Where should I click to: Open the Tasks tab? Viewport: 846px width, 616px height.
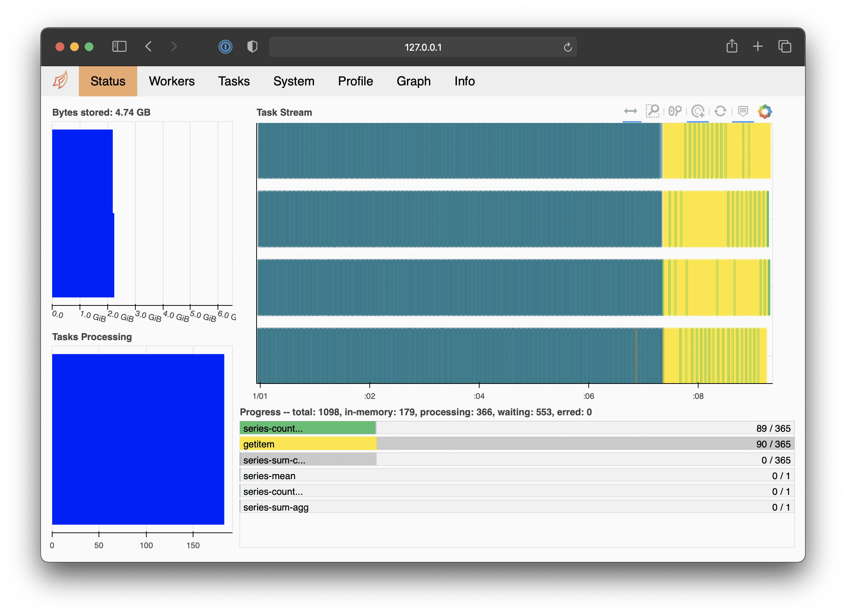234,81
